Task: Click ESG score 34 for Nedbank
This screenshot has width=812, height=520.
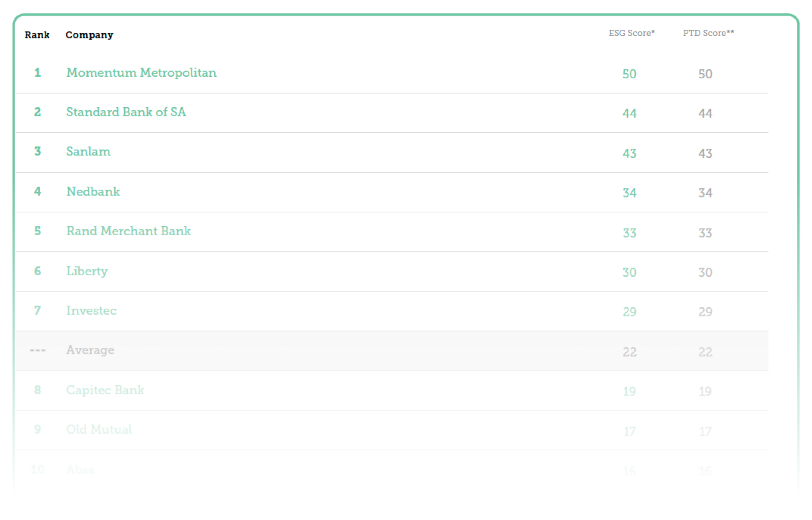Action: 629,193
